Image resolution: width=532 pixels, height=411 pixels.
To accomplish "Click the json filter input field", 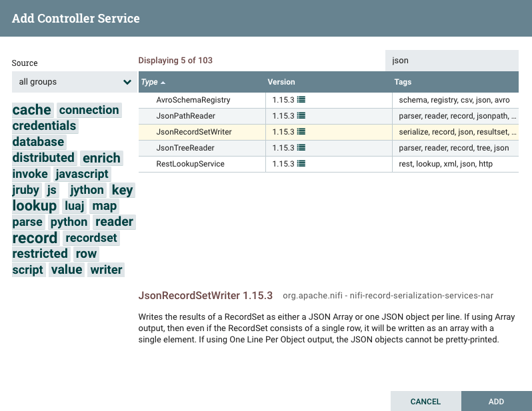I will [451, 61].
